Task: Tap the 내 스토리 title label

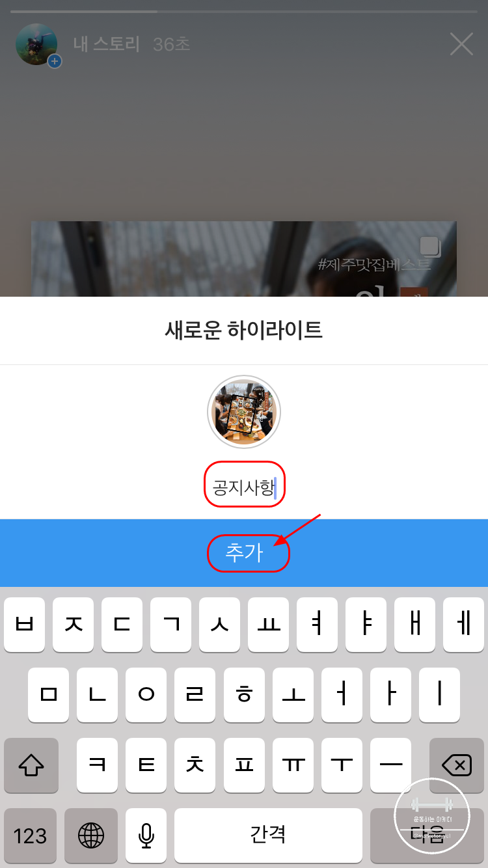Action: (107, 44)
